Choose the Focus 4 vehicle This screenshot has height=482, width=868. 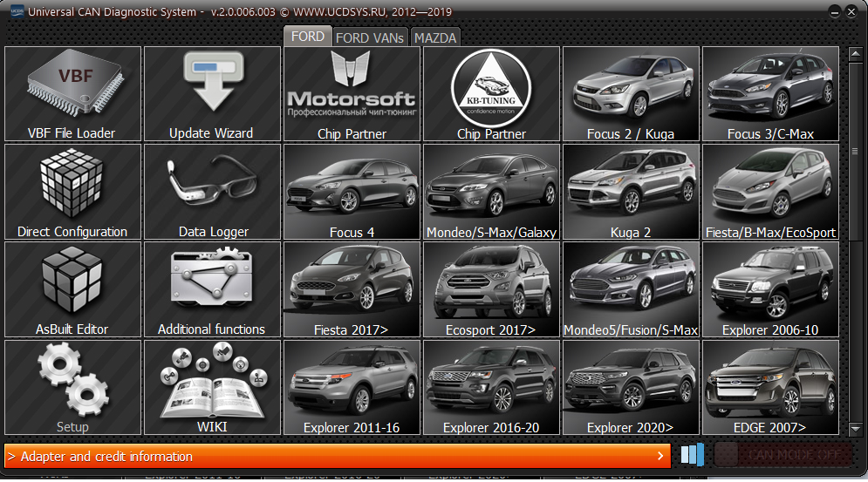point(352,192)
